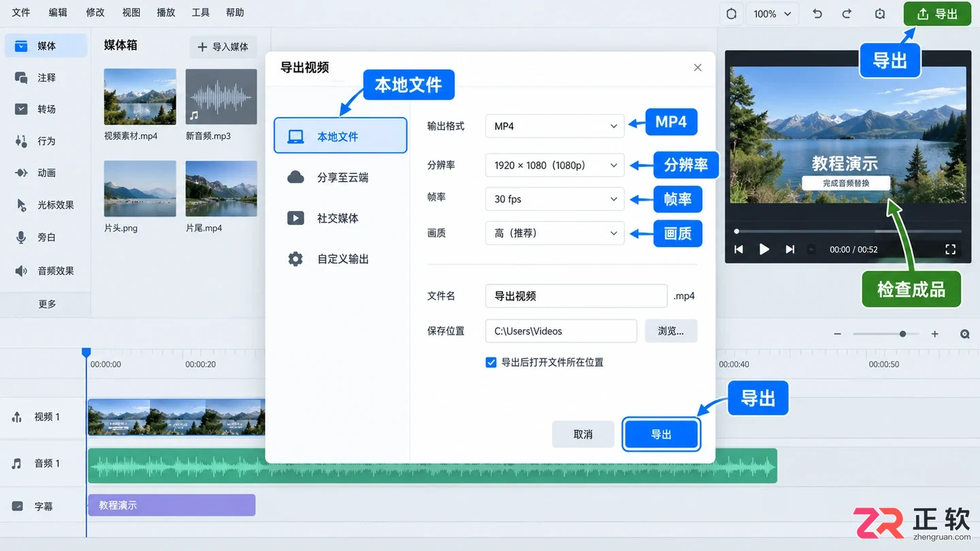Click the preview player progress bar
Screen dimensions: 980x551
point(848,231)
